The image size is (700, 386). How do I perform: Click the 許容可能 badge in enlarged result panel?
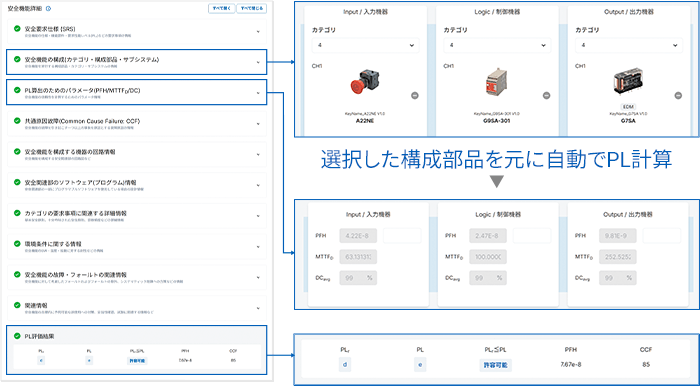tap(496, 365)
